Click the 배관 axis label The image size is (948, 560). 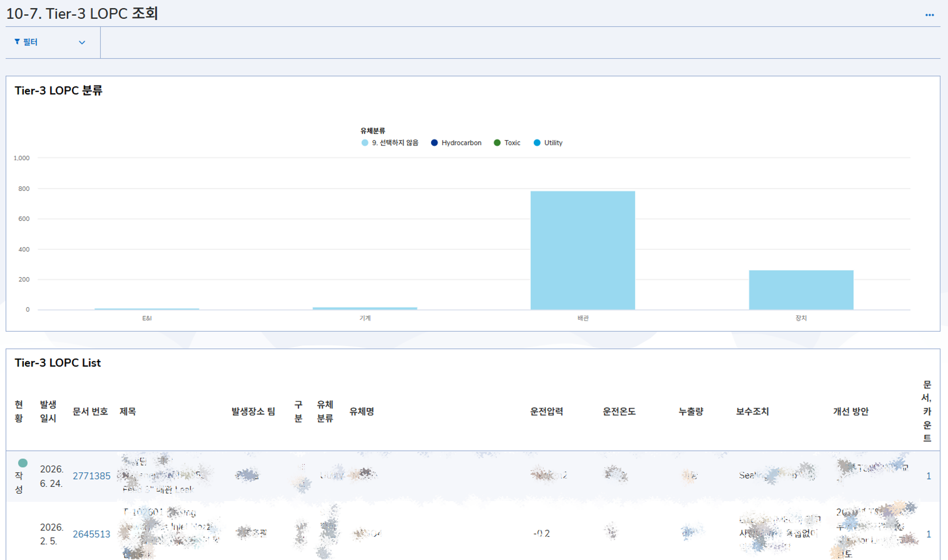tap(583, 318)
